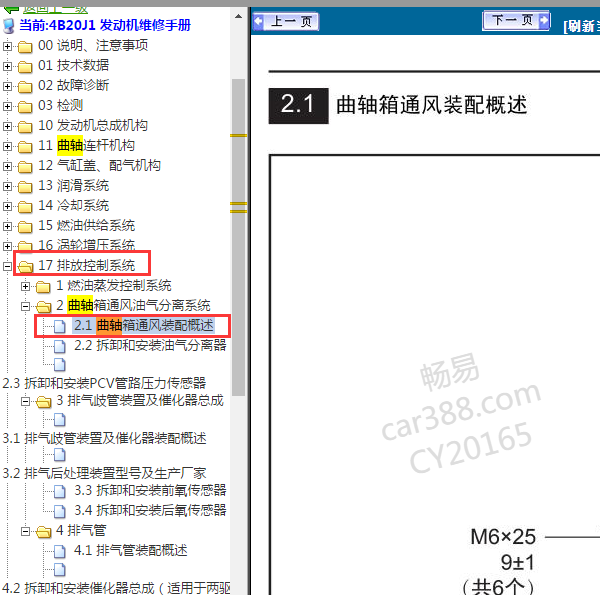This screenshot has width=600, height=595.
Task: Open 2.2 拆卸和安装油气分离器 page
Action: [x=150, y=346]
